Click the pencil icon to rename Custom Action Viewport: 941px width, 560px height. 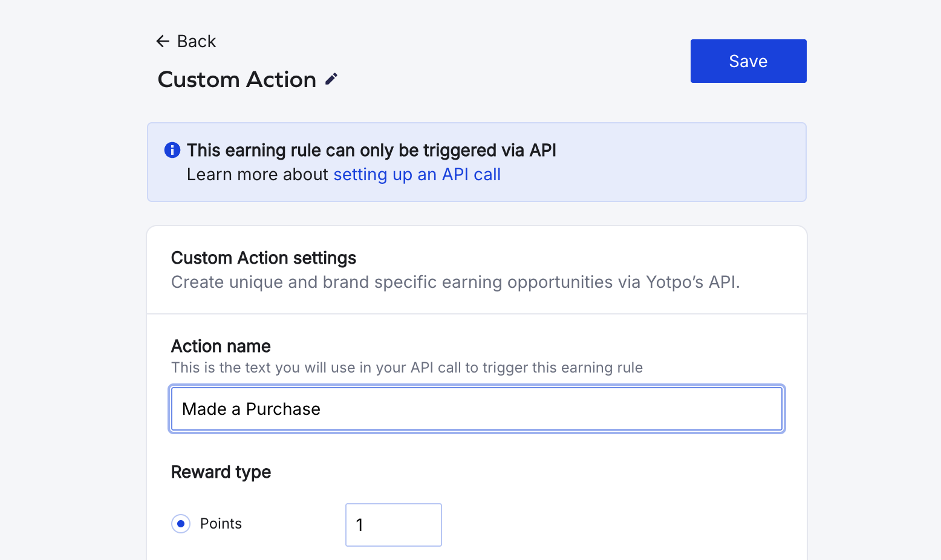click(x=331, y=79)
